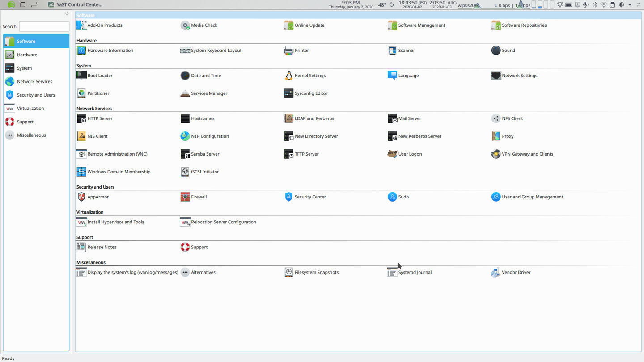Open VPN Gateway and Clients
The height and width of the screenshot is (362, 644).
pos(522,154)
